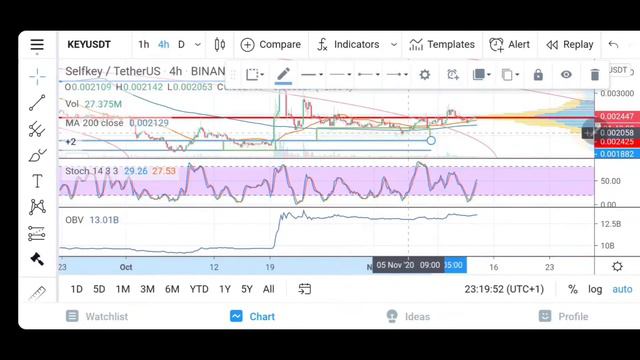The width and height of the screenshot is (640, 360).
Task: Open left line-end style dropdown
Action: point(369,75)
